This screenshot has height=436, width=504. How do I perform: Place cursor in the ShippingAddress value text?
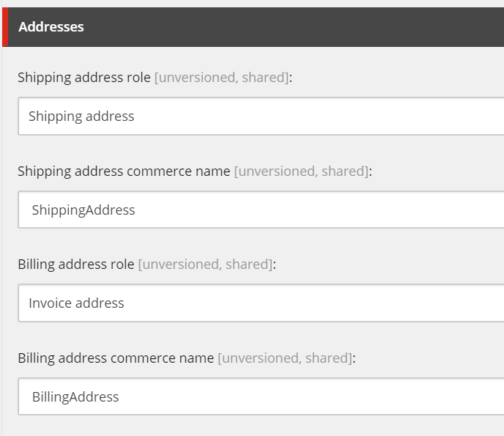click(84, 210)
